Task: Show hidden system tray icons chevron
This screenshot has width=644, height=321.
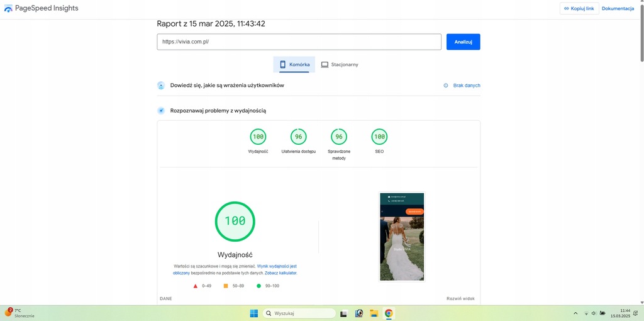Action: click(575, 313)
